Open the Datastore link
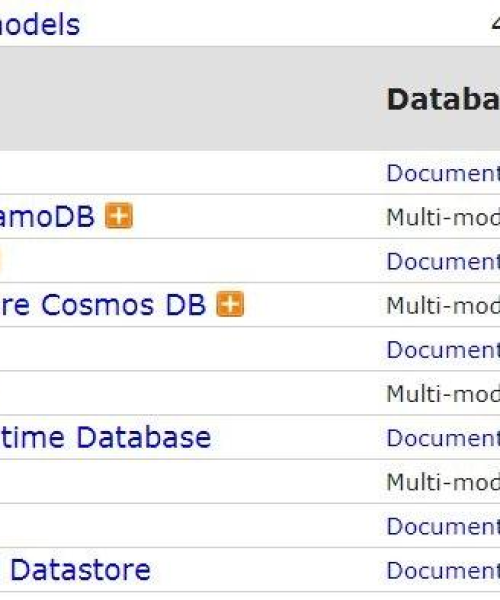500x600 pixels. click(80, 570)
